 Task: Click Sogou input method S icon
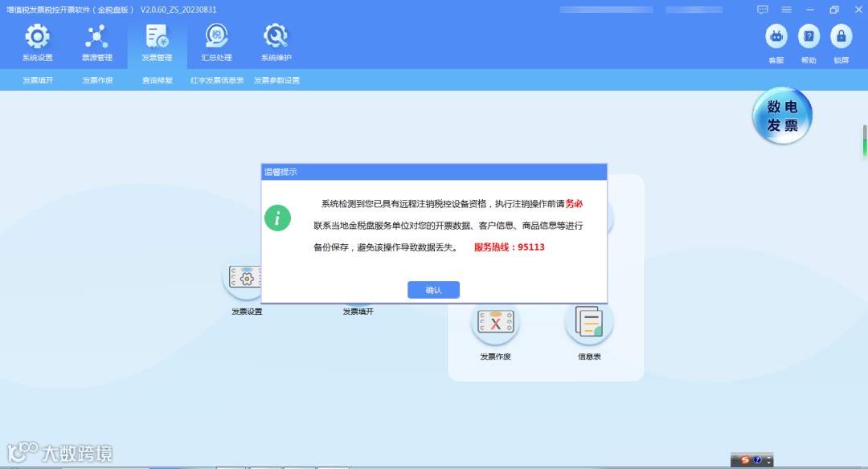745,459
